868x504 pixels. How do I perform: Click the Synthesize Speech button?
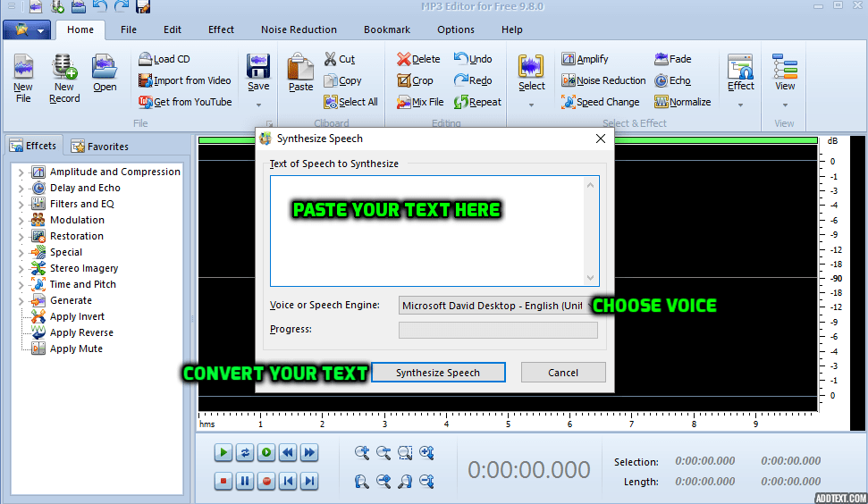[438, 373]
